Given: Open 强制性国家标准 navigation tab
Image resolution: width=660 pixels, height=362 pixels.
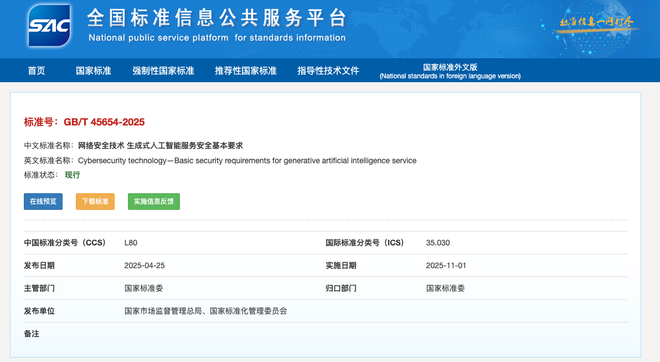Looking at the screenshot, I should point(163,71).
